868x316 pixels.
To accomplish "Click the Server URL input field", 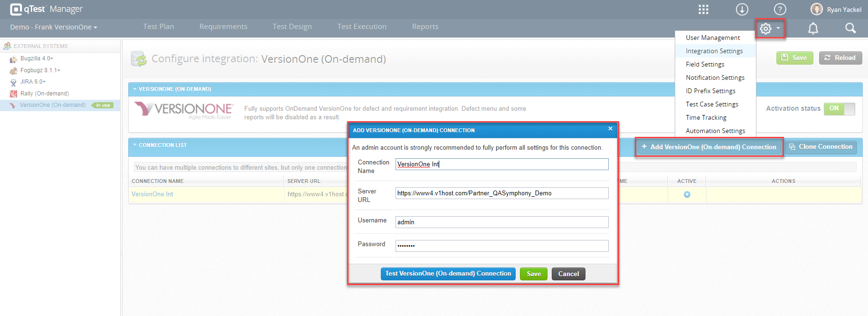I will (x=501, y=193).
